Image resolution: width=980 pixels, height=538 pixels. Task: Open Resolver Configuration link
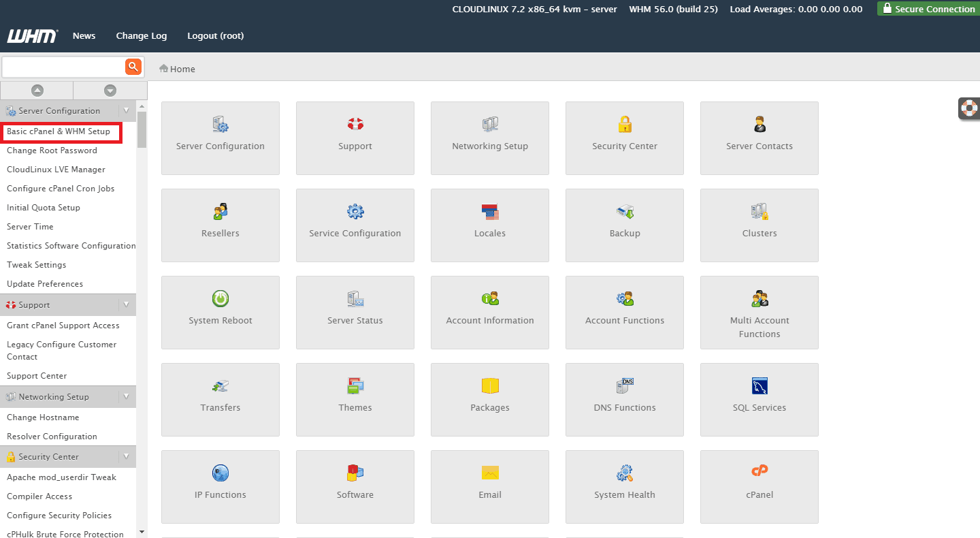pyautogui.click(x=52, y=437)
